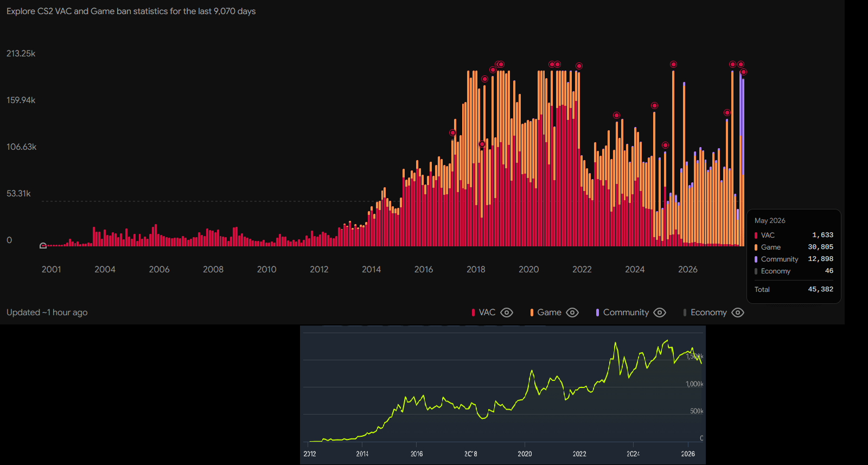Toggle Community series eye icon
This screenshot has width=868, height=465.
tap(660, 313)
